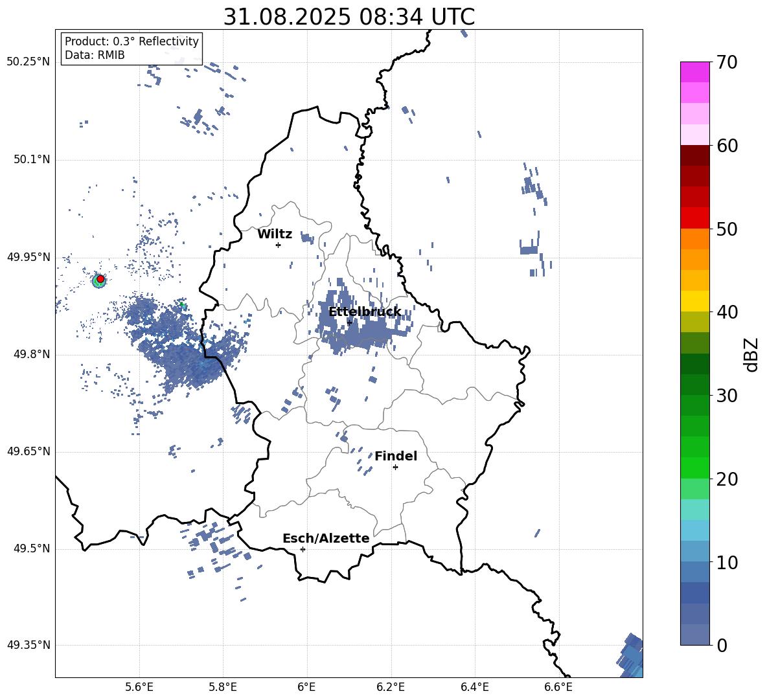
Task: Click the 50.25°N latitude label
Action: pyautogui.click(x=29, y=62)
